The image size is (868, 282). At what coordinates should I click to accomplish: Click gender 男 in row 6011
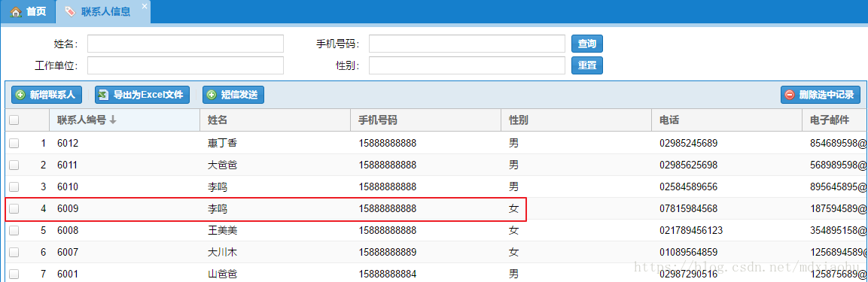[x=513, y=165]
